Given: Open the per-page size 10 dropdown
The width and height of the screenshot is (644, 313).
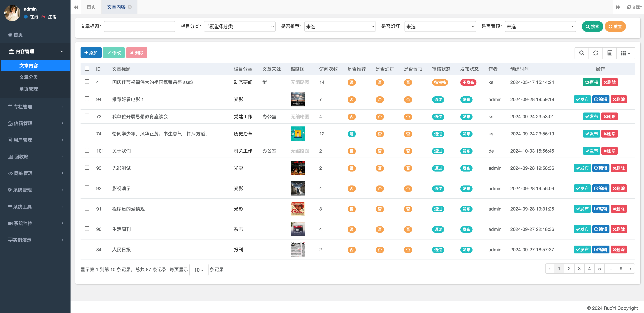Looking at the screenshot, I should (x=199, y=270).
